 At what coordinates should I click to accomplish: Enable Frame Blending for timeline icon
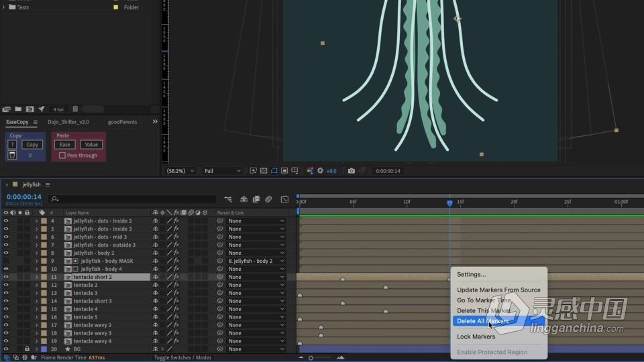pos(256,199)
